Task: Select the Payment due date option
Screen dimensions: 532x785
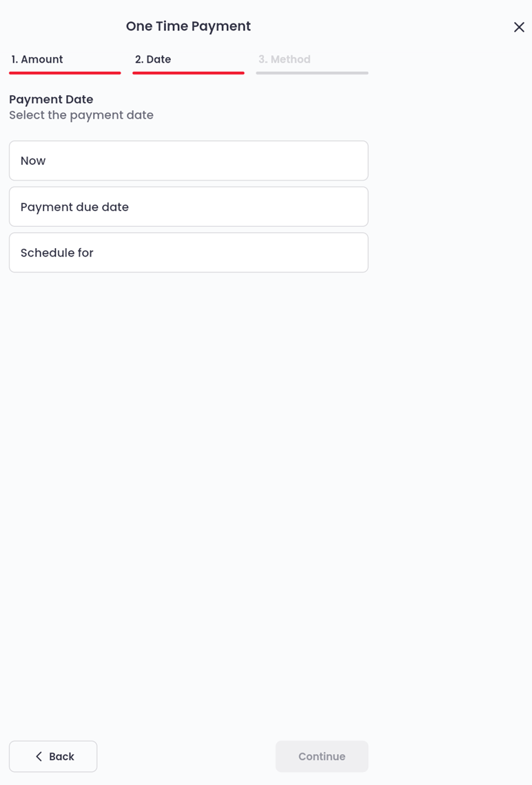Action: (x=189, y=207)
